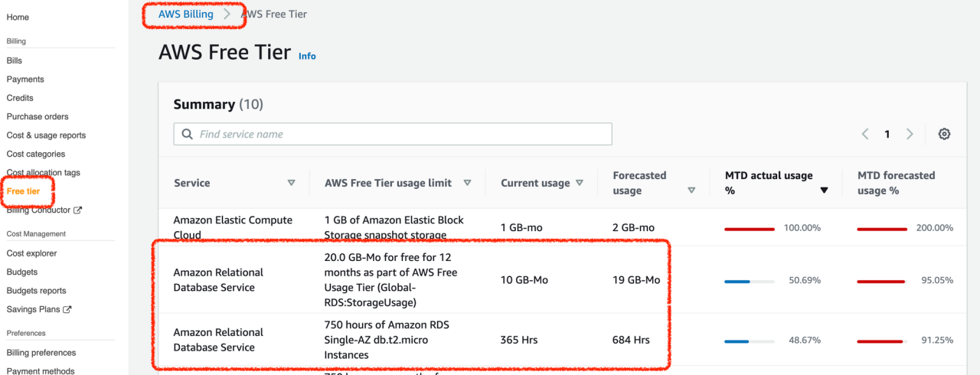This screenshot has width=980, height=375.
Task: Sort by Forecasted usage column arrow
Action: (691, 191)
